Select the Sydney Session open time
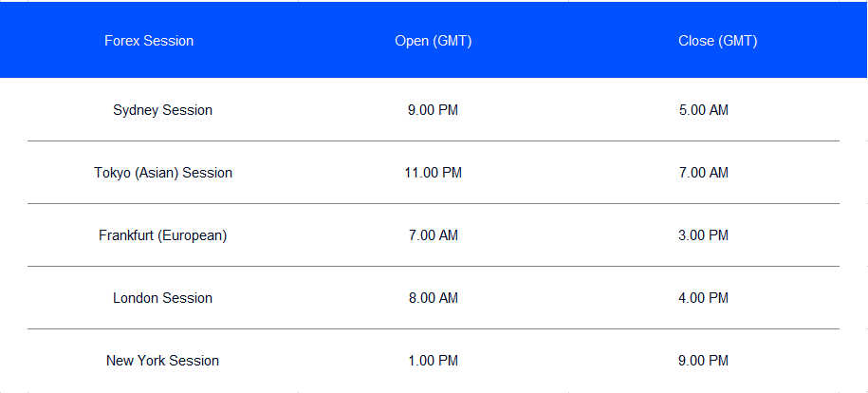 433,110
